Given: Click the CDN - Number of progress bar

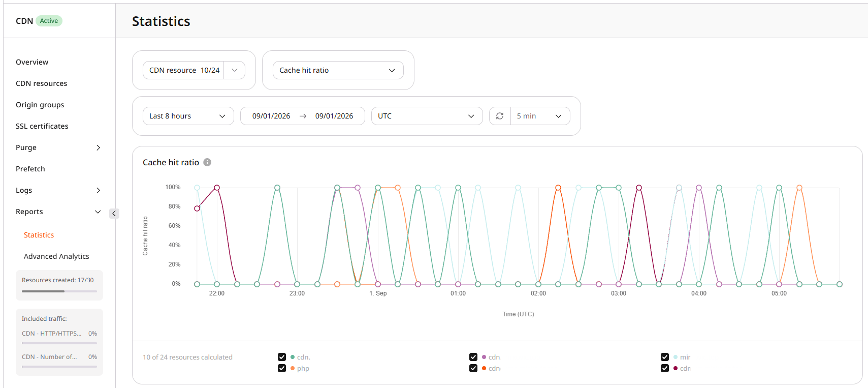Looking at the screenshot, I should [x=59, y=367].
